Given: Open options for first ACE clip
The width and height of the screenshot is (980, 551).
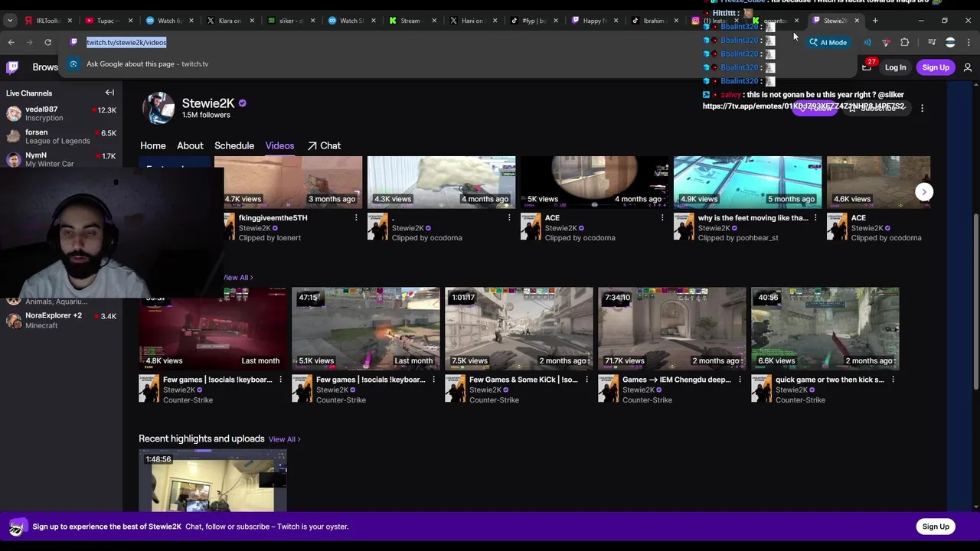Looking at the screenshot, I should point(662,217).
